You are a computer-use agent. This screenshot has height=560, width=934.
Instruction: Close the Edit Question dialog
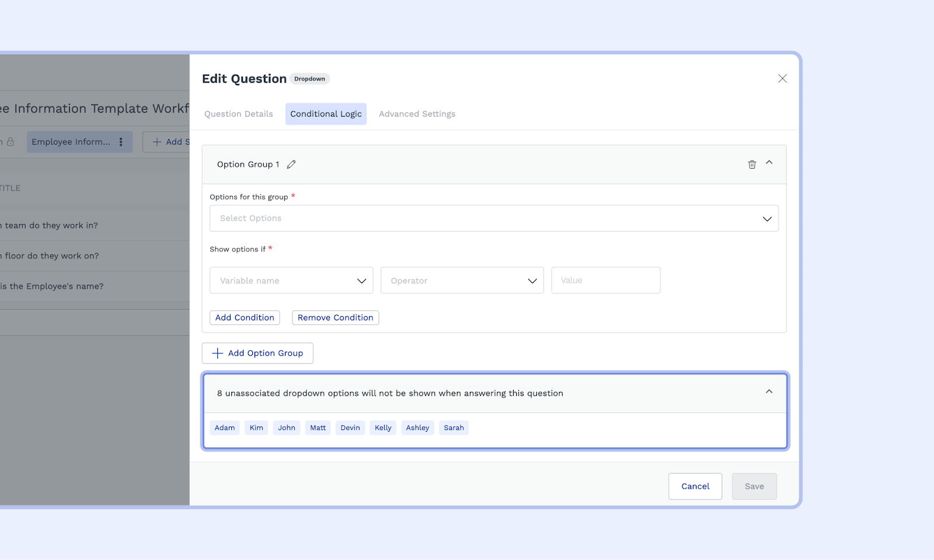click(x=782, y=79)
